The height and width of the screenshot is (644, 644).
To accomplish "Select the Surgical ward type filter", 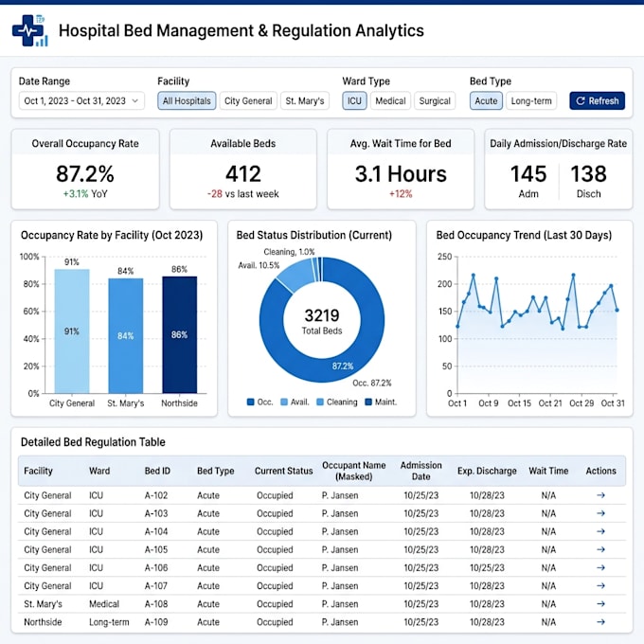I will click(x=435, y=100).
